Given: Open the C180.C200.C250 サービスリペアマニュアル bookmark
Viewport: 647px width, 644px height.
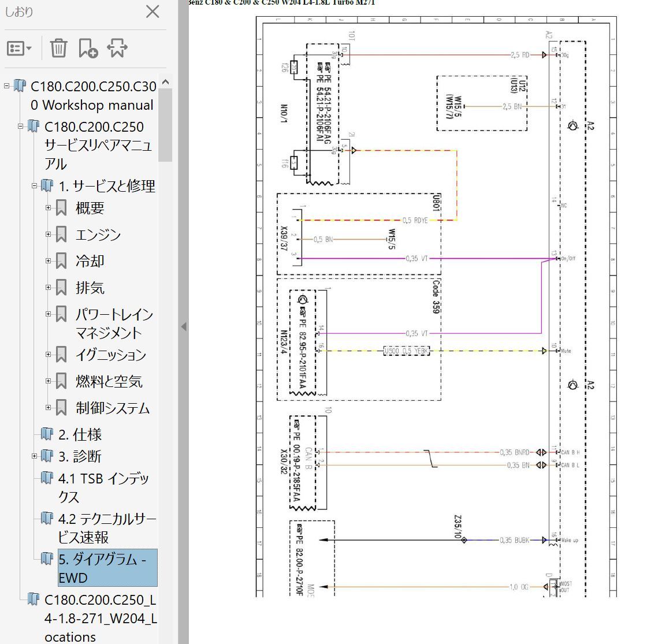Looking at the screenshot, I should pos(98,145).
